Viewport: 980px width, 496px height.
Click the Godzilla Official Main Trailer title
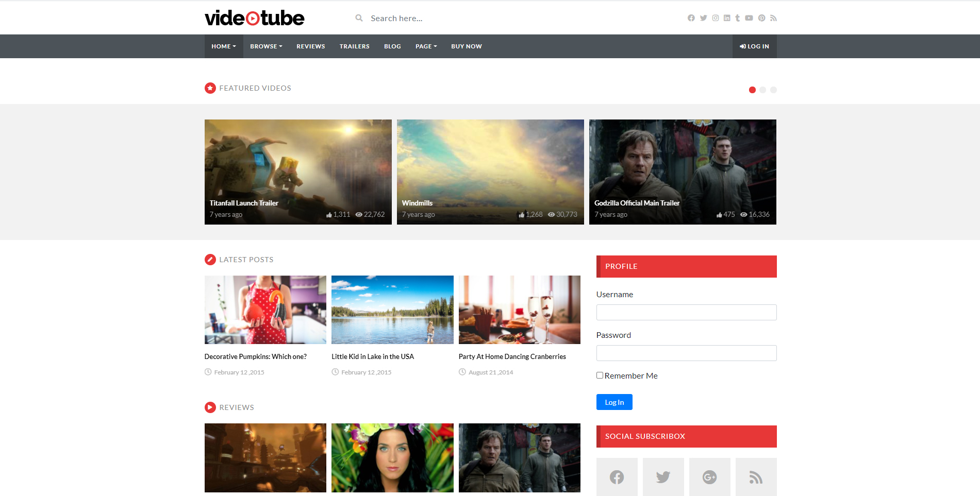[x=637, y=203]
